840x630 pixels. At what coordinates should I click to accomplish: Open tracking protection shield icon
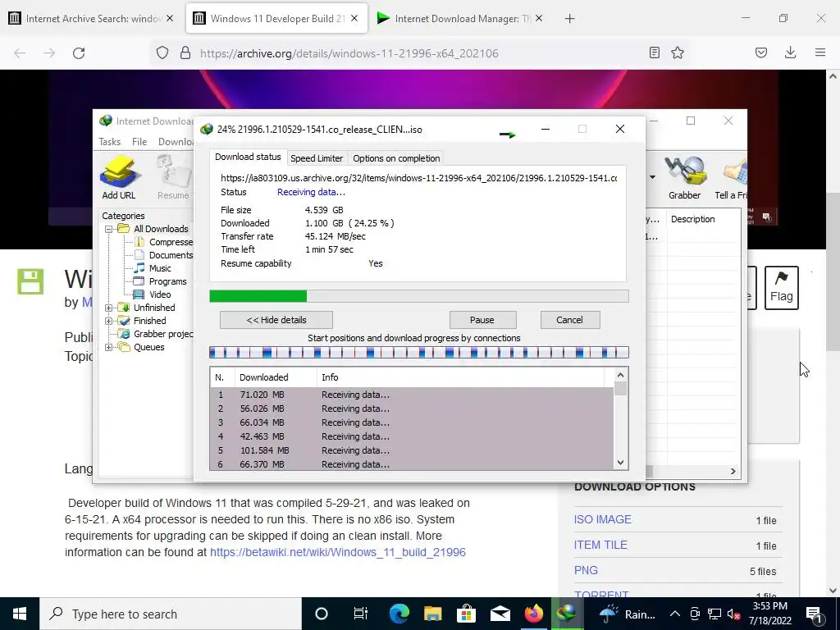pyautogui.click(x=162, y=53)
